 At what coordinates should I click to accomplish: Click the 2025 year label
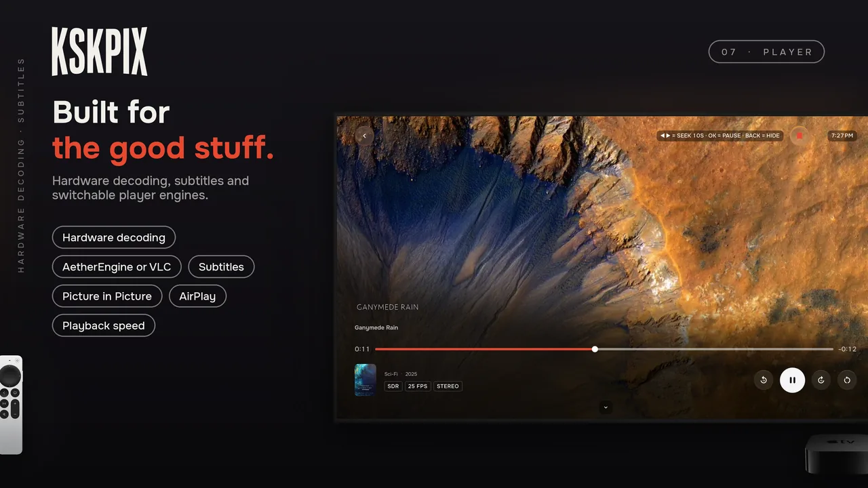(x=412, y=374)
